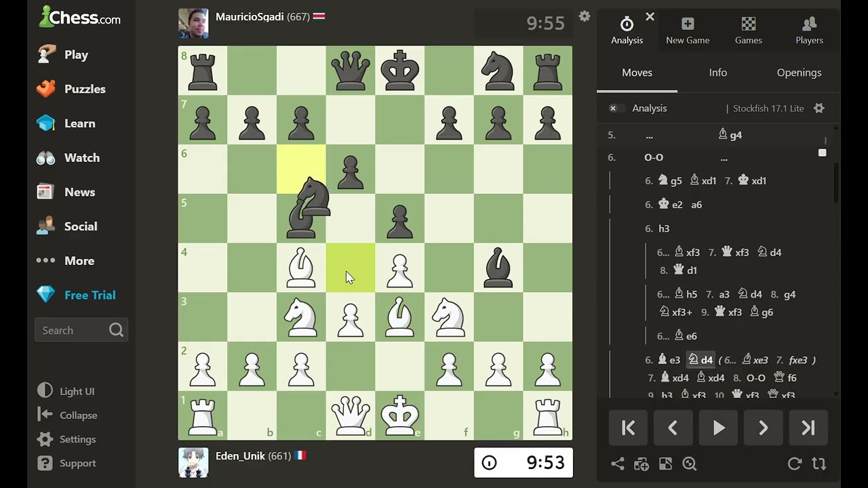Select the highlighted Nd4 move

tap(701, 360)
